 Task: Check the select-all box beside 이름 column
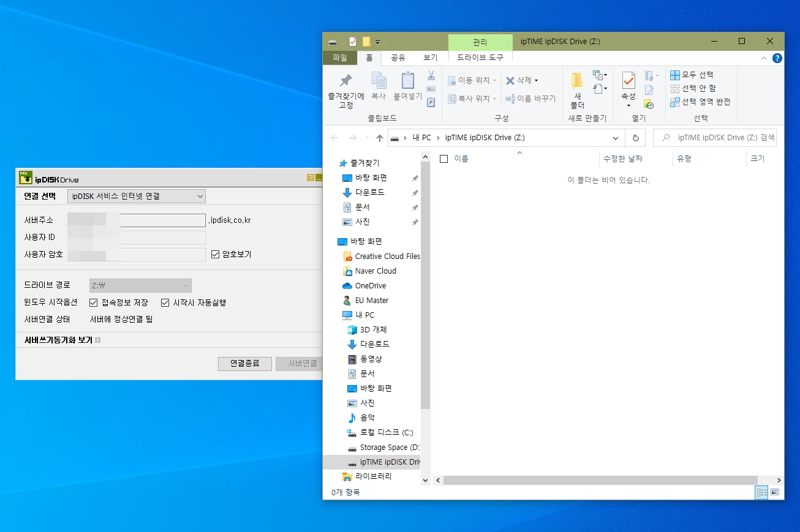point(444,159)
